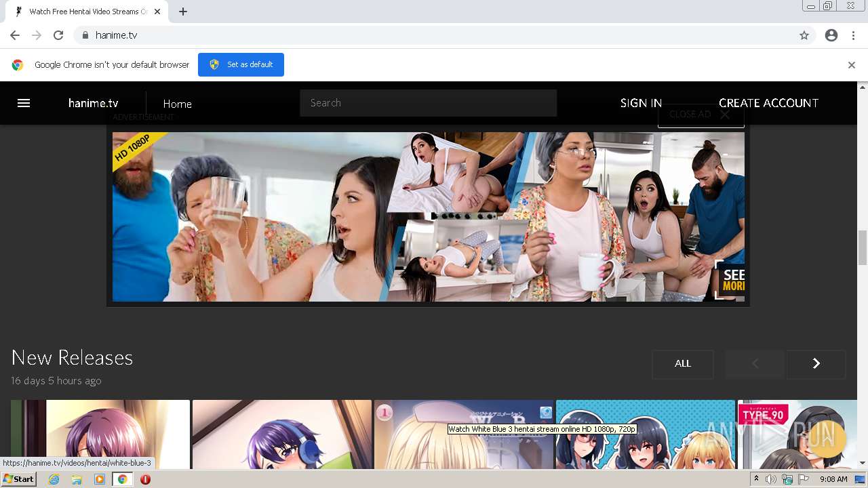
Task: Click the shield icon on Set as default
Action: tap(214, 64)
